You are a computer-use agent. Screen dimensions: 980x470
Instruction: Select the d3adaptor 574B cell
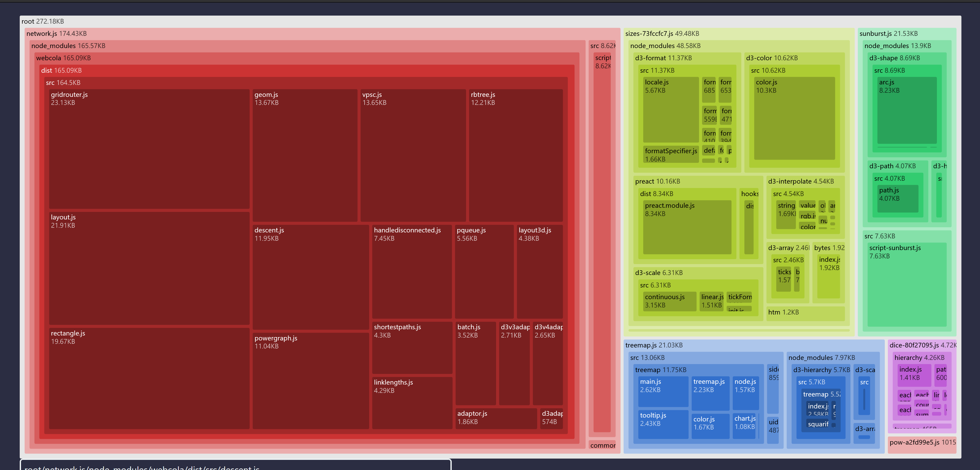[551, 419]
